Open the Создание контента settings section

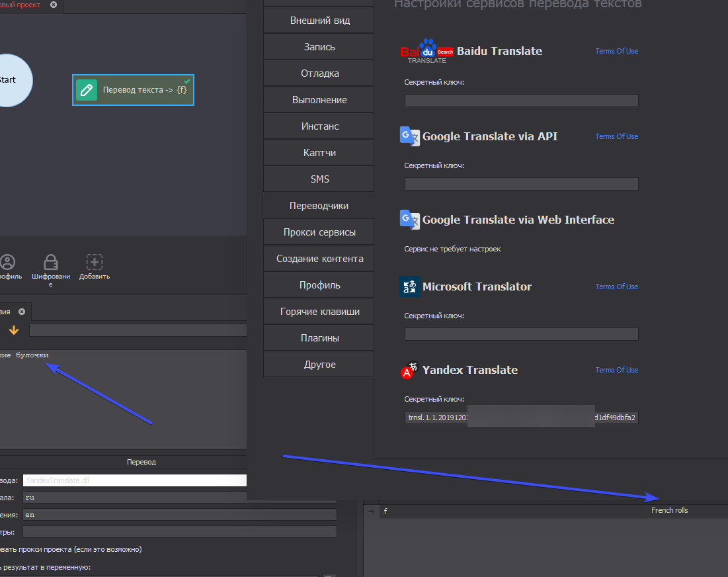pos(319,259)
